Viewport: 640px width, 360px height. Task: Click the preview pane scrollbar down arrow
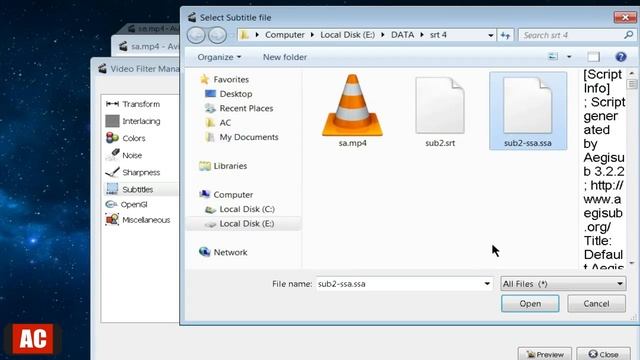[632, 263]
